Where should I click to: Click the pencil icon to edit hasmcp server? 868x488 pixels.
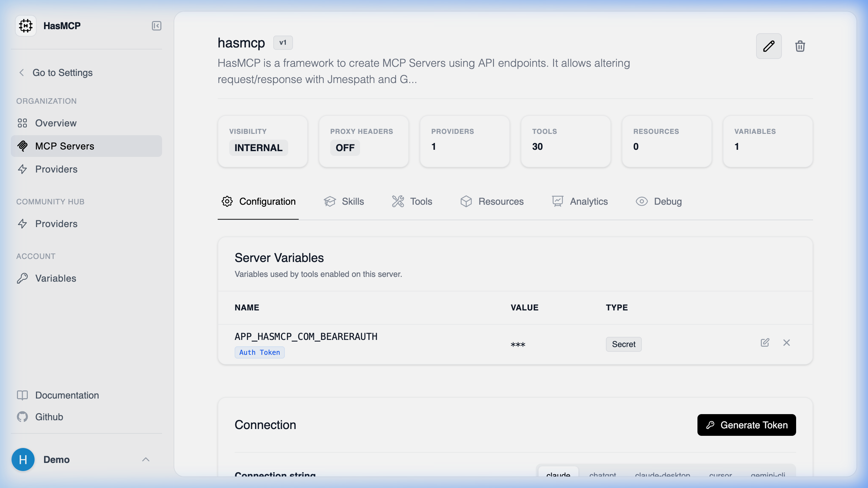click(769, 46)
